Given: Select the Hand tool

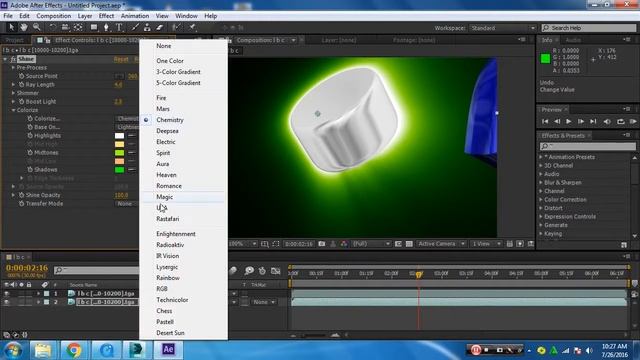Looking at the screenshot, I should pyautogui.click(x=24, y=27).
